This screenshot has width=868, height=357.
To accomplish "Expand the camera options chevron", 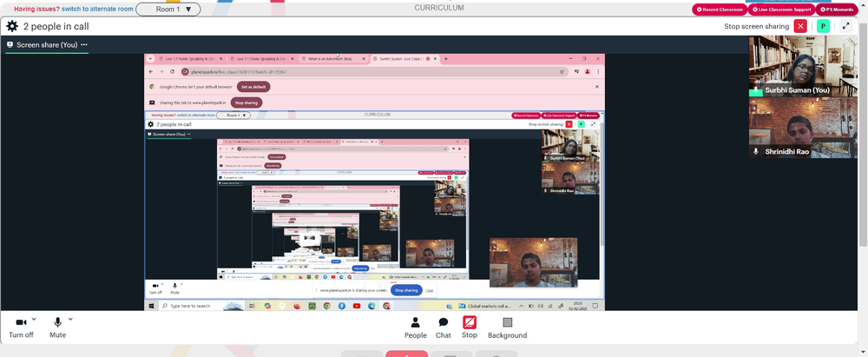I will pos(34,319).
